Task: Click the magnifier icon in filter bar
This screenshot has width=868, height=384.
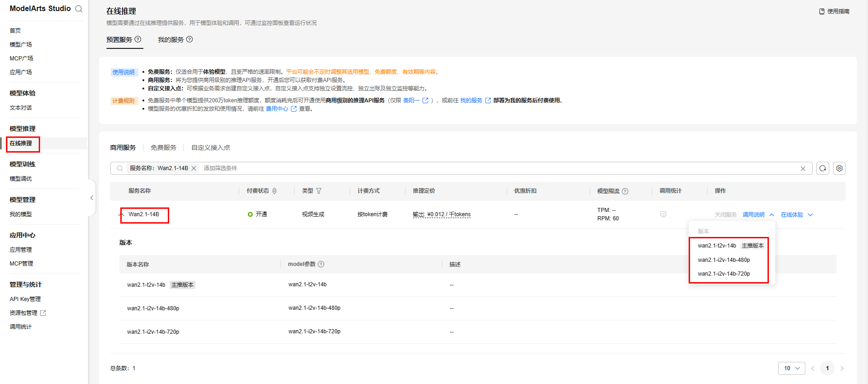Action: 120,168
